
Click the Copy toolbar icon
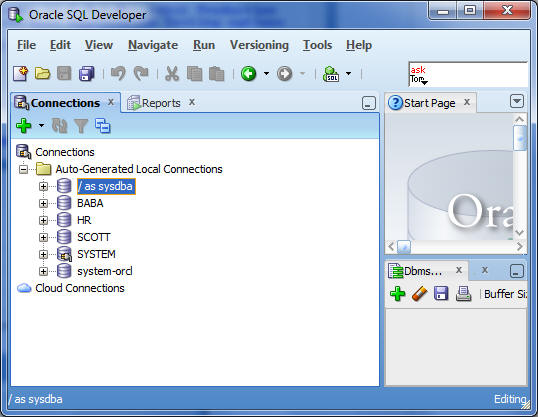point(194,73)
